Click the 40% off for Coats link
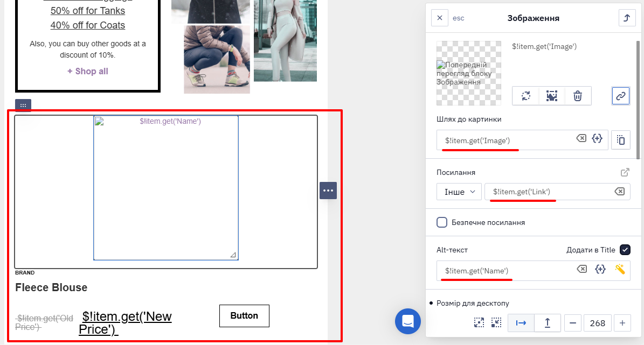 pos(87,25)
